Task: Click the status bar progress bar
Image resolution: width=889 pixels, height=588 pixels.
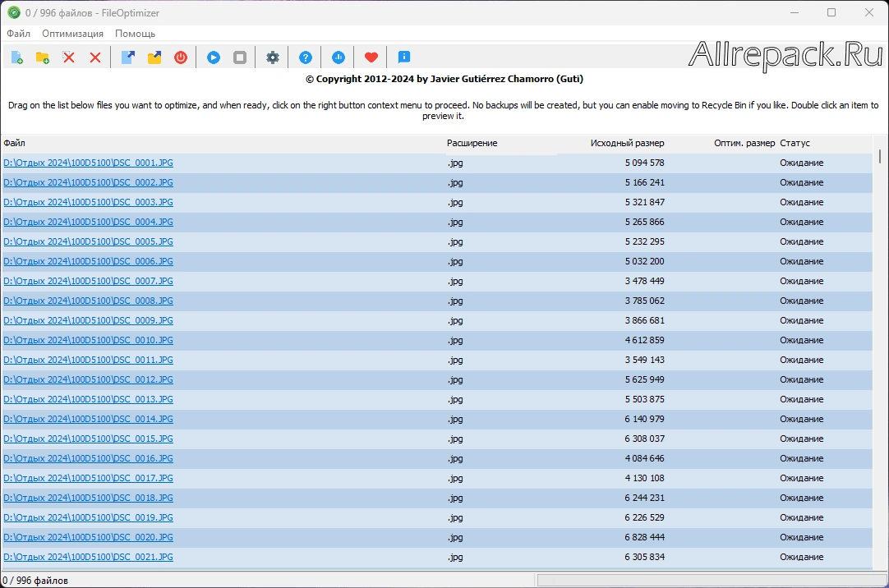Action: pyautogui.click(x=712, y=581)
